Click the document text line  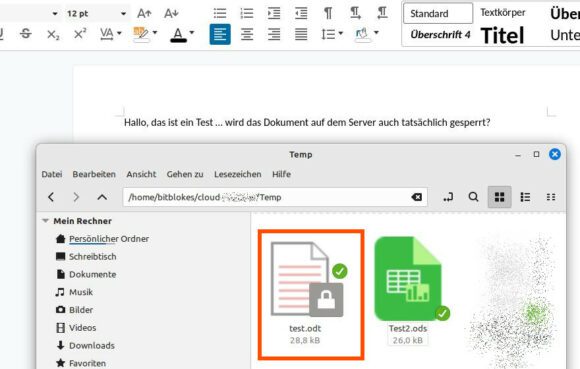(x=307, y=122)
